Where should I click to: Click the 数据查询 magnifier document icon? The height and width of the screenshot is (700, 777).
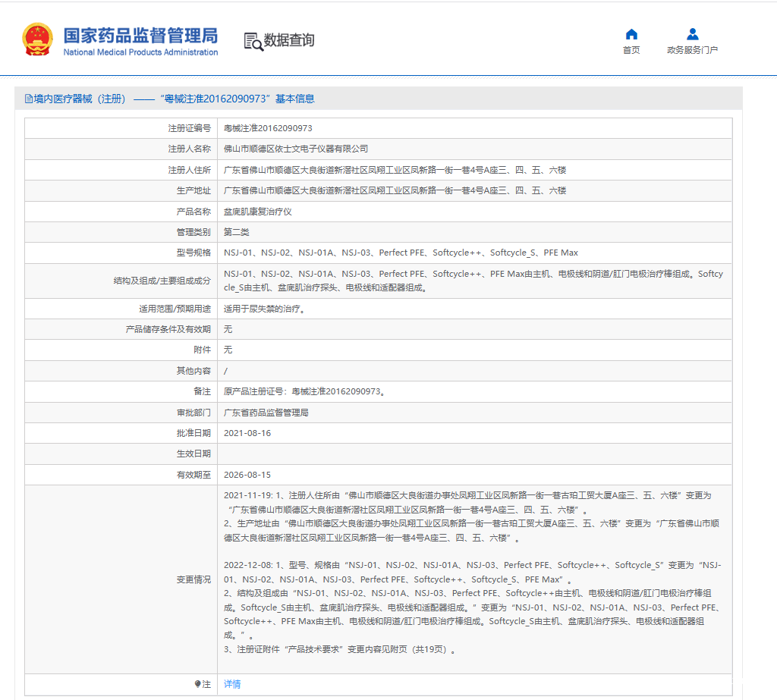253,41
